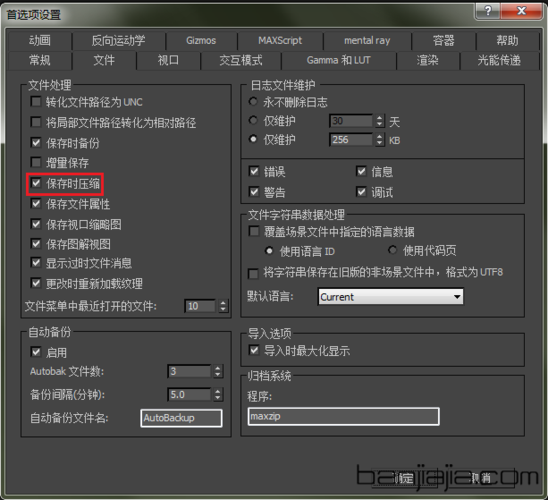Select 使用语言 ID radio button
The height and width of the screenshot is (500, 548).
(269, 251)
